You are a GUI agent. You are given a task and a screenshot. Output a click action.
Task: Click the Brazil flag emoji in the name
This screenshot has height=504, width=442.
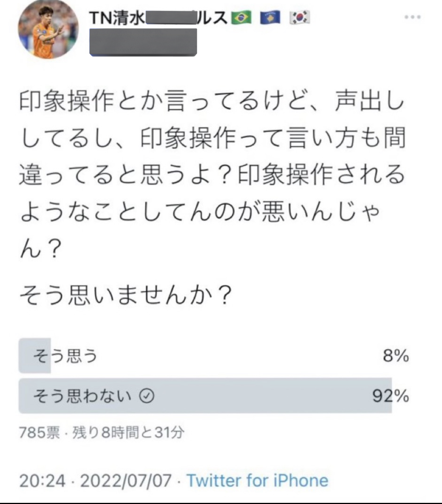point(241,18)
